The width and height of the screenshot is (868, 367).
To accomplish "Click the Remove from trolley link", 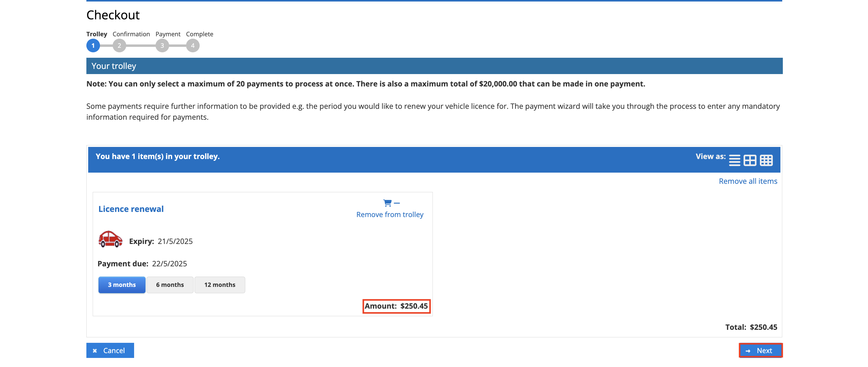I will tap(390, 215).
